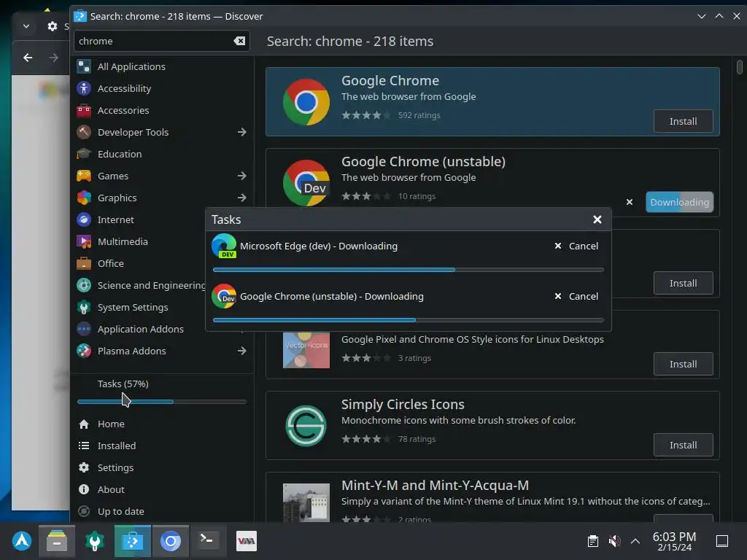Click the clock showing 6:03 PM
747x560 pixels.
point(674,542)
